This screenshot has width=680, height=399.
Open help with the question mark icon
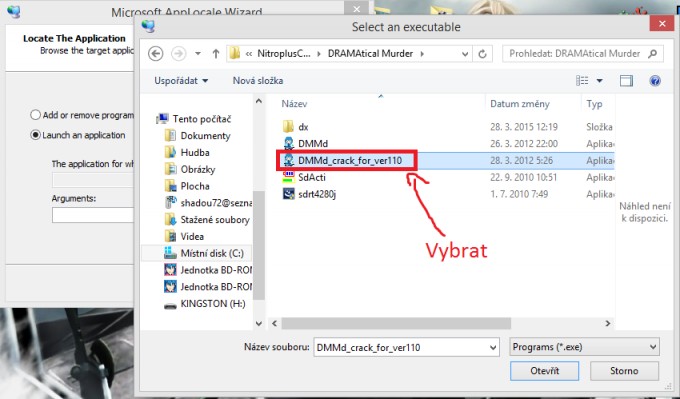tap(655, 81)
